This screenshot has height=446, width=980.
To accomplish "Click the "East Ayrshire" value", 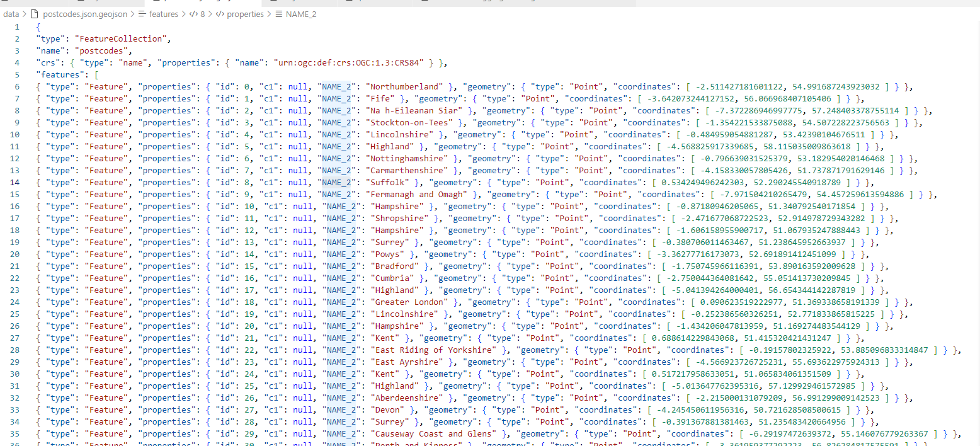I will [x=408, y=362].
